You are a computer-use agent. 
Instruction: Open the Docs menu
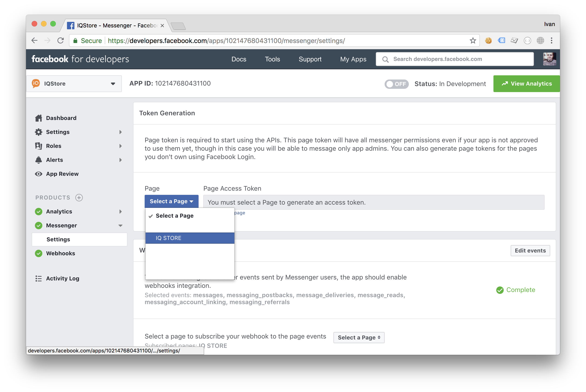[239, 59]
